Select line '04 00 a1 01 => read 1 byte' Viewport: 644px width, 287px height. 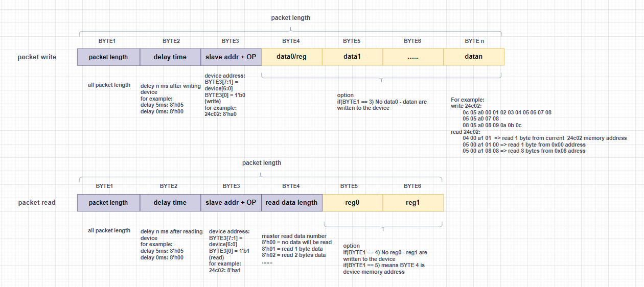(544, 138)
